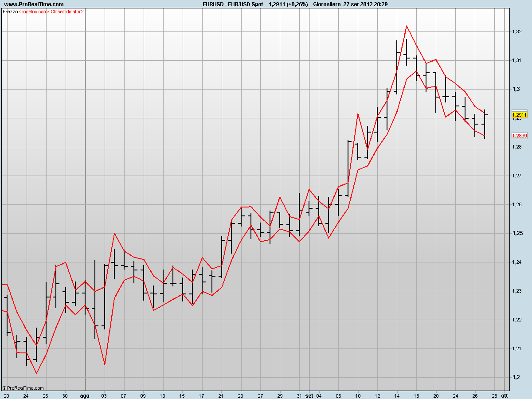The height and width of the screenshot is (399, 532).
Task: Click the 1,2911 (+0,26%) quote in header
Action: click(x=289, y=4)
